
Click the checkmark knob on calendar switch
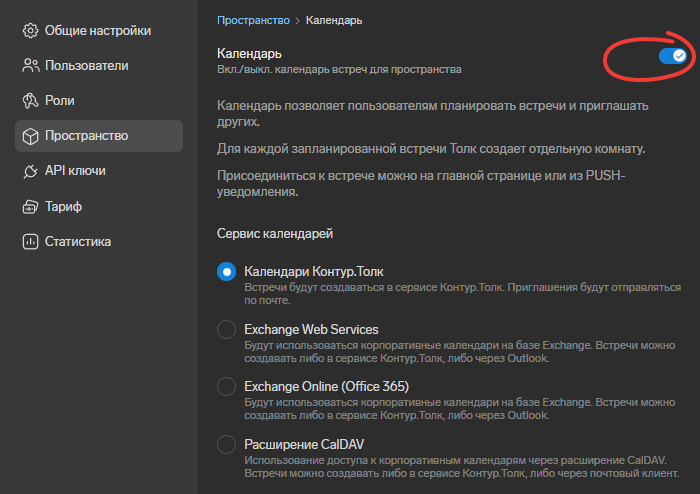point(679,56)
